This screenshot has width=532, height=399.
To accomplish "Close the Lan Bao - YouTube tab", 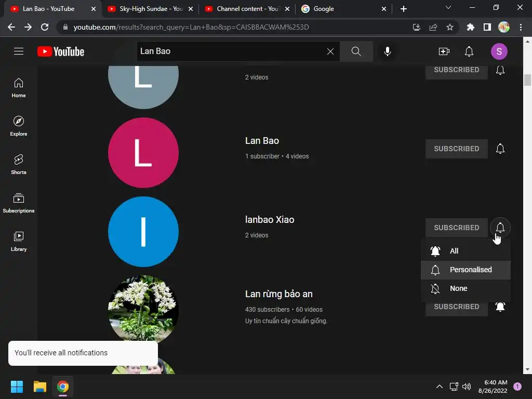I will (94, 9).
